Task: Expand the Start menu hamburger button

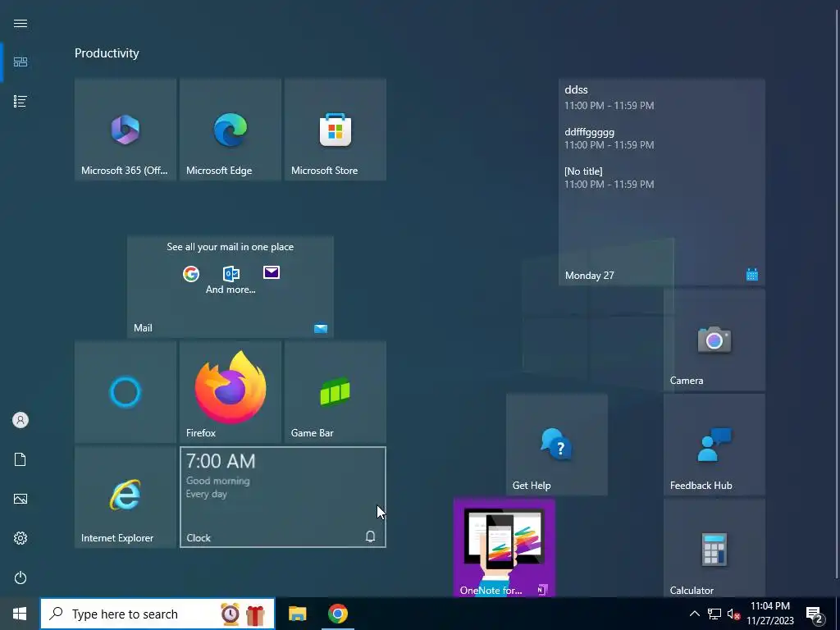Action: pyautogui.click(x=21, y=23)
